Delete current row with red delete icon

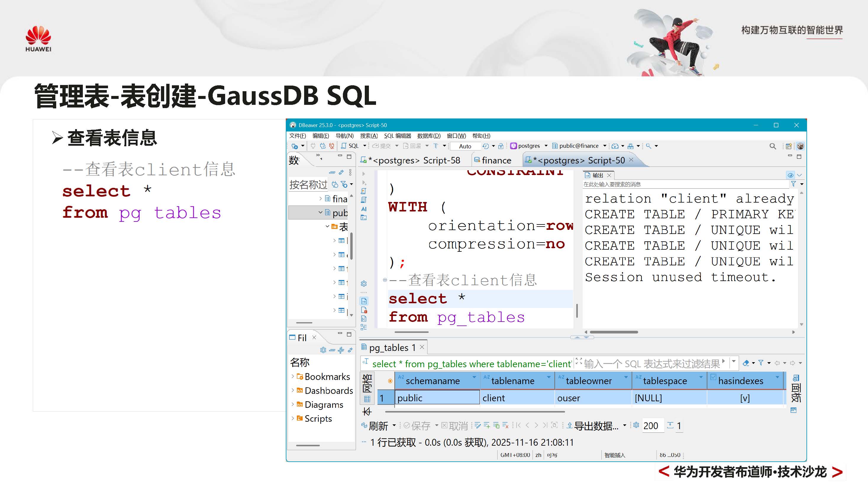tap(505, 425)
